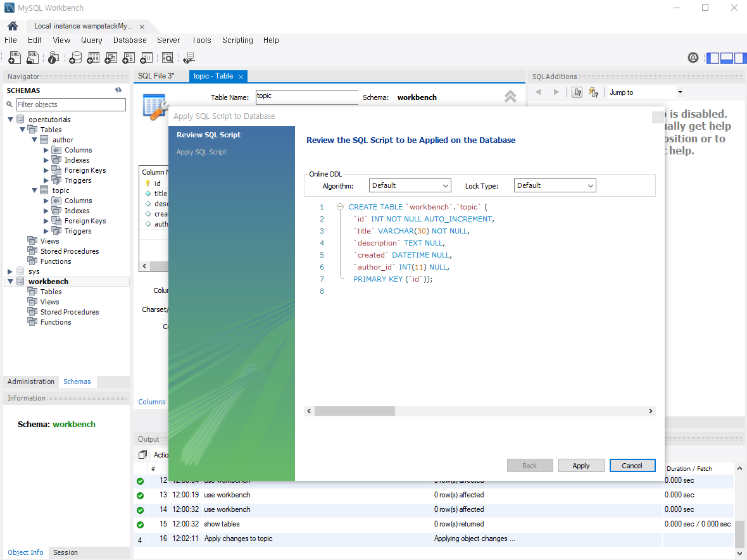Open SQL script file toolbar icon

coord(32,58)
